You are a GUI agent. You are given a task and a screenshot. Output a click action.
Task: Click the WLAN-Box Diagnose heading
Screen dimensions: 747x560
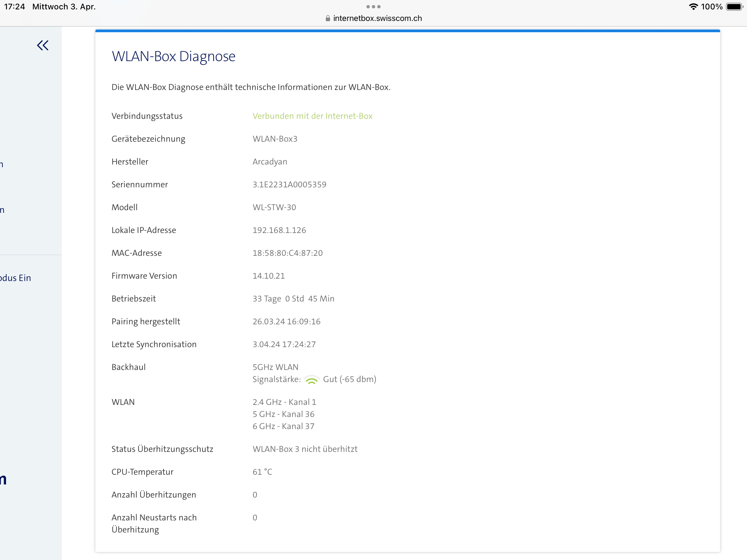tap(173, 56)
